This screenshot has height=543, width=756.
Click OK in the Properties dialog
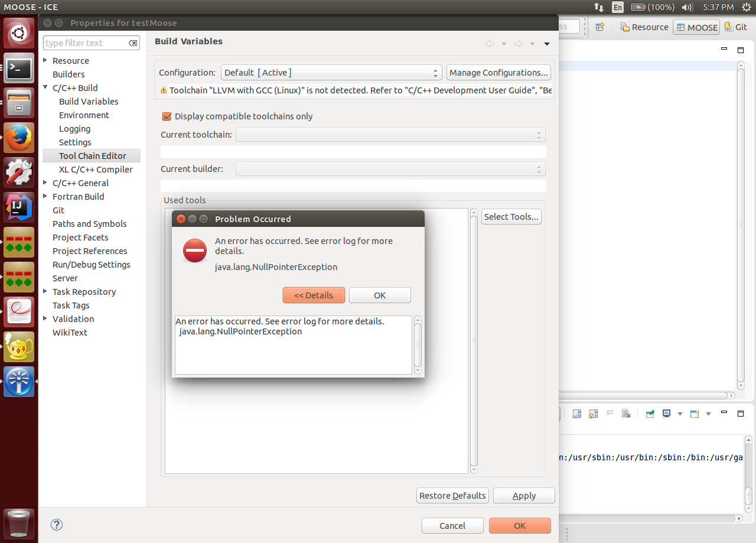coord(520,526)
